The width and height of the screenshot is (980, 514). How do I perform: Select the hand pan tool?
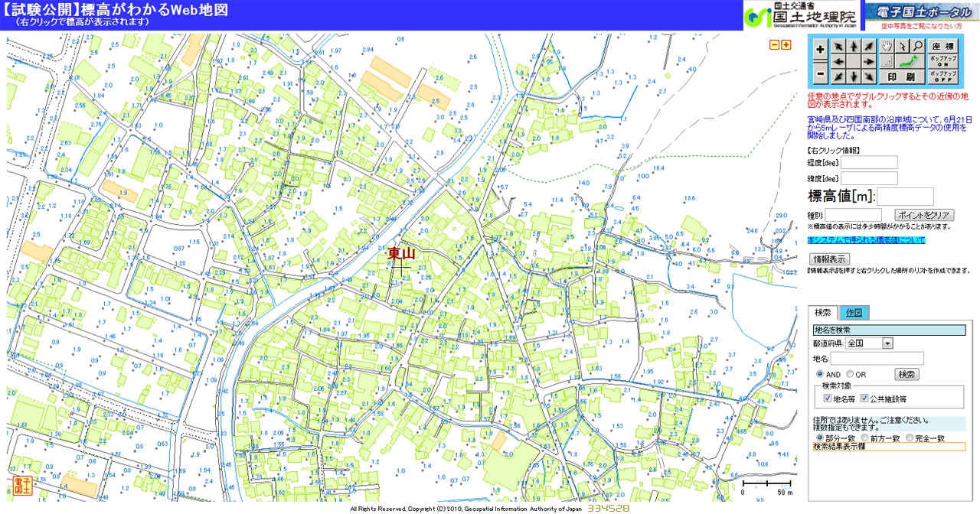click(x=886, y=47)
